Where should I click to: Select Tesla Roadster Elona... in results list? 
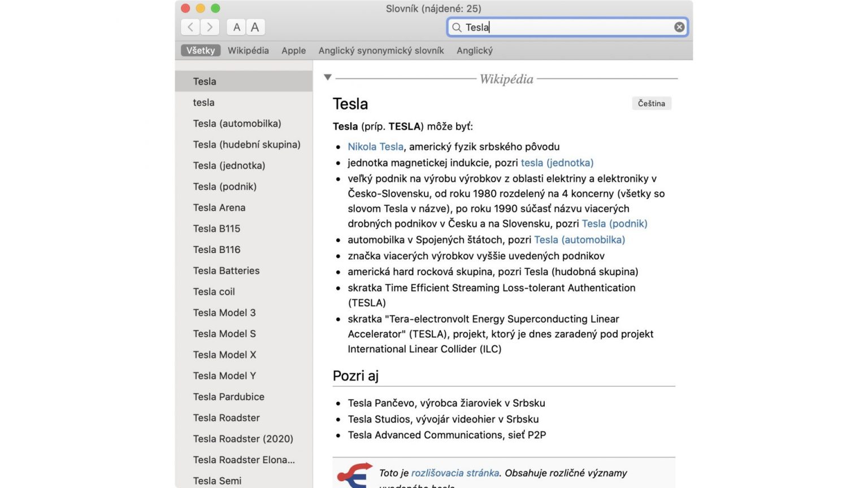tap(244, 460)
